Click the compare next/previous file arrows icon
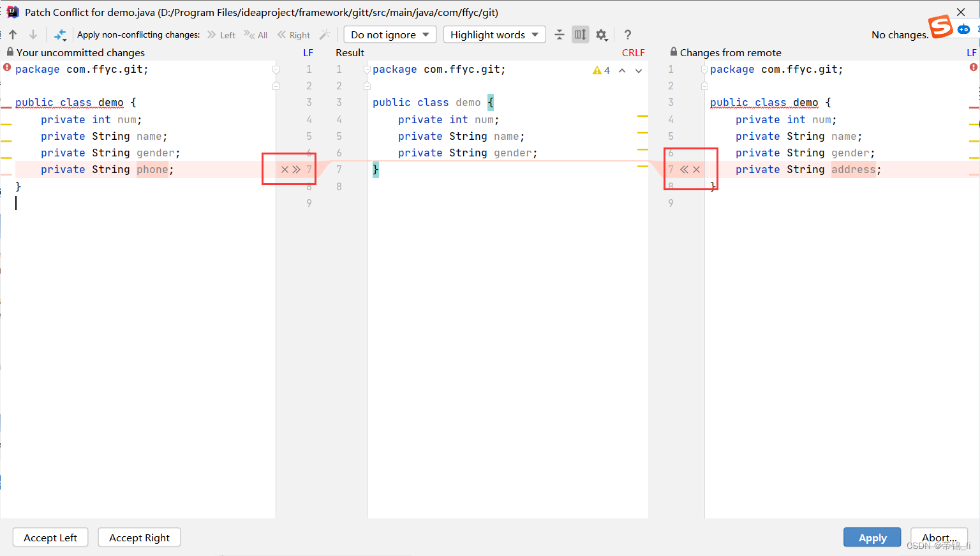 (60, 34)
